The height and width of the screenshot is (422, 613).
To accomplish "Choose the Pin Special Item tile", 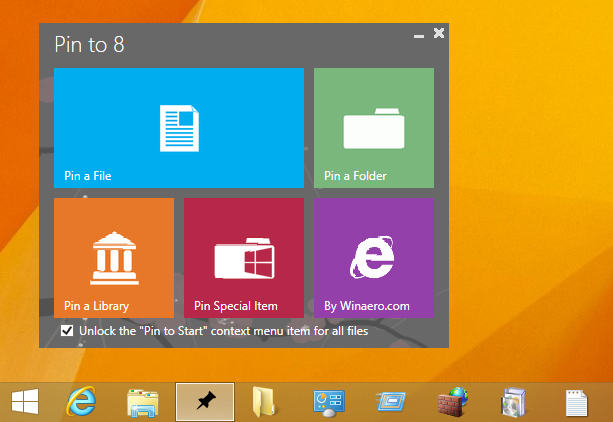I will point(244,258).
